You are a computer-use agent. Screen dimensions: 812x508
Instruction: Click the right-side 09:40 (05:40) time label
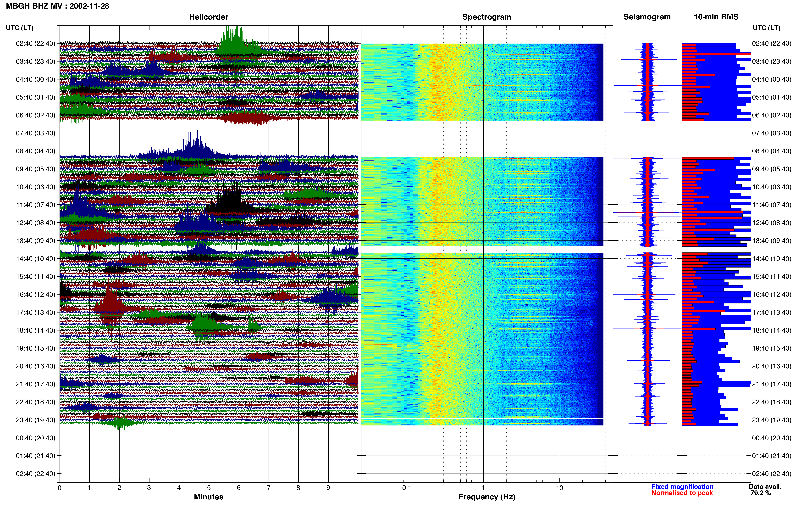pos(772,169)
